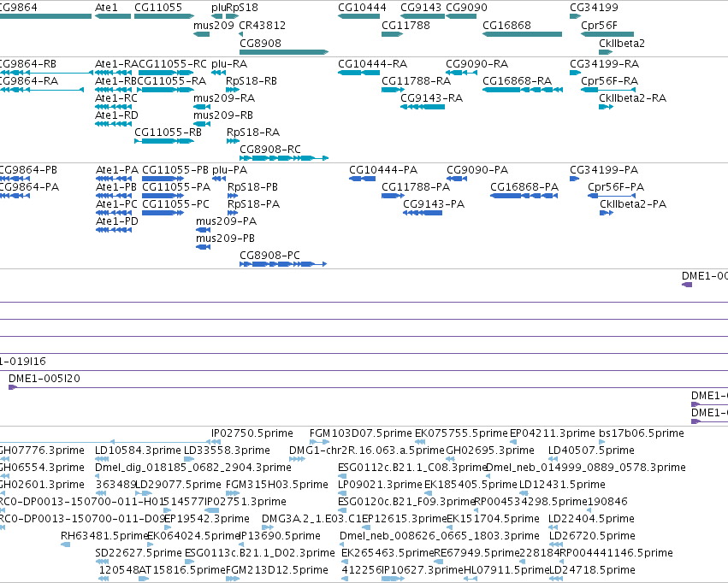
Task: Select the EP04211.3prime EST label
Action: tap(553, 433)
